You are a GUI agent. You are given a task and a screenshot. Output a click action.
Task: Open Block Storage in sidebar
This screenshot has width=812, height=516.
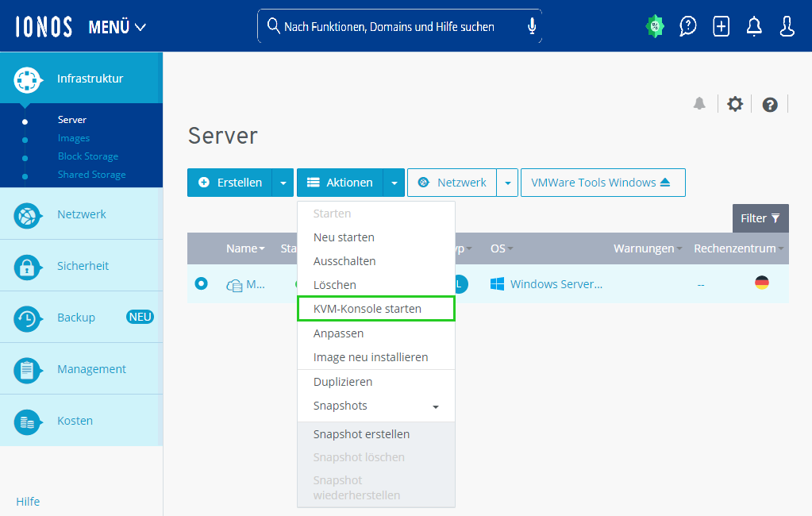point(88,156)
